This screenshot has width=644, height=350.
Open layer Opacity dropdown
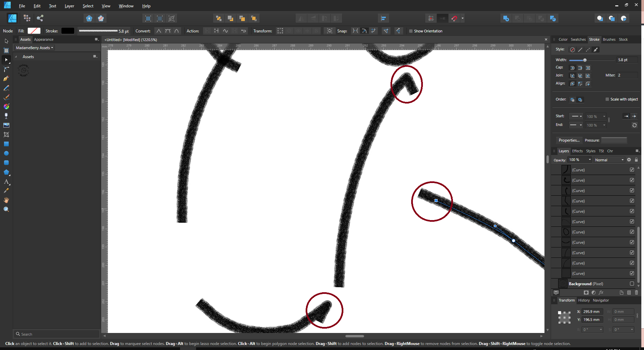pyautogui.click(x=590, y=160)
